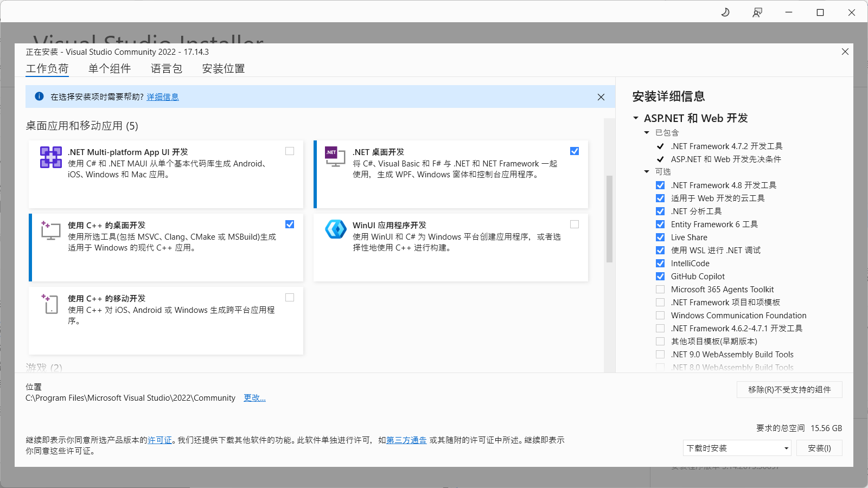Screen dimensions: 868x488
Task: Click the C++ mobile development icon
Action: (50, 304)
